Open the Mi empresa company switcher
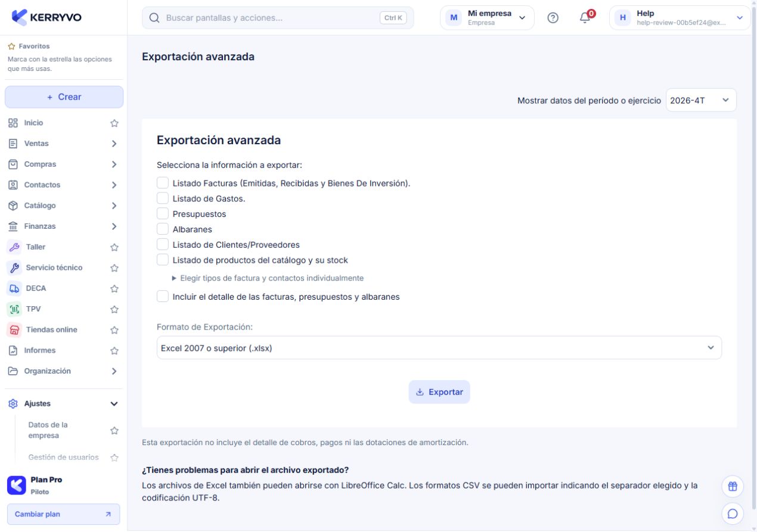Image resolution: width=757 pixels, height=532 pixels. (x=487, y=18)
